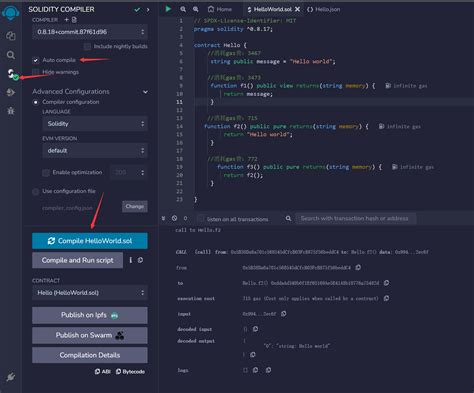Image resolution: width=474 pixels, height=393 pixels.
Task: Click the arrow icon in compiler panel header
Action: (148, 10)
